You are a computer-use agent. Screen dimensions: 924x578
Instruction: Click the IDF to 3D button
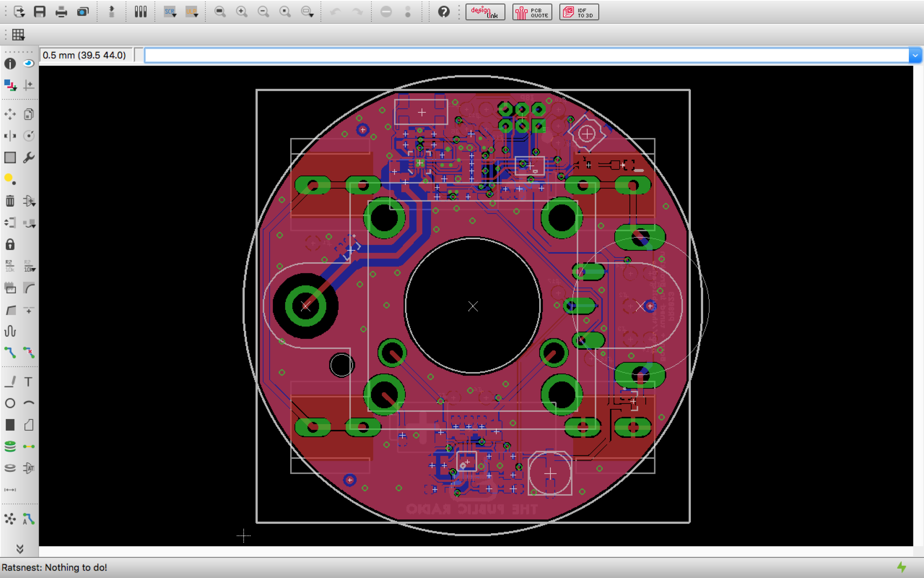(x=579, y=12)
